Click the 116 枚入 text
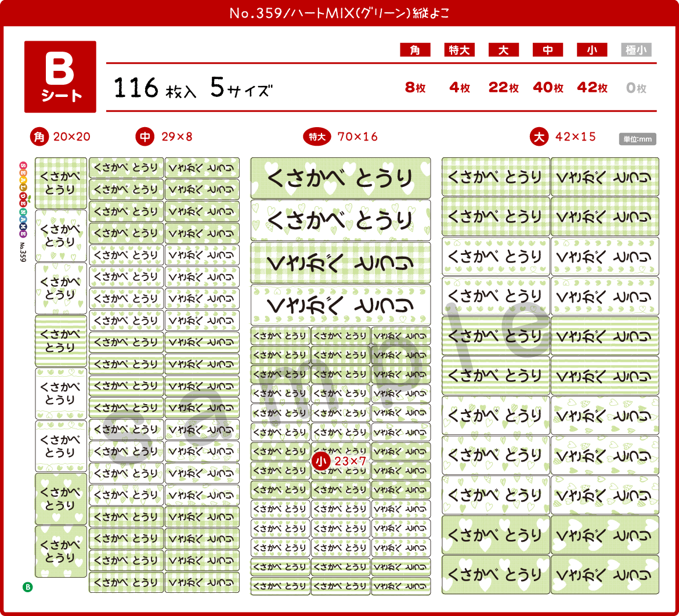 [x=155, y=88]
